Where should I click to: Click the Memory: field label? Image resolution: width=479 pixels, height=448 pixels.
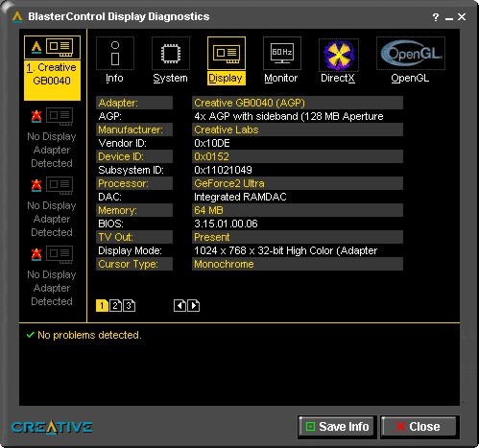134,210
